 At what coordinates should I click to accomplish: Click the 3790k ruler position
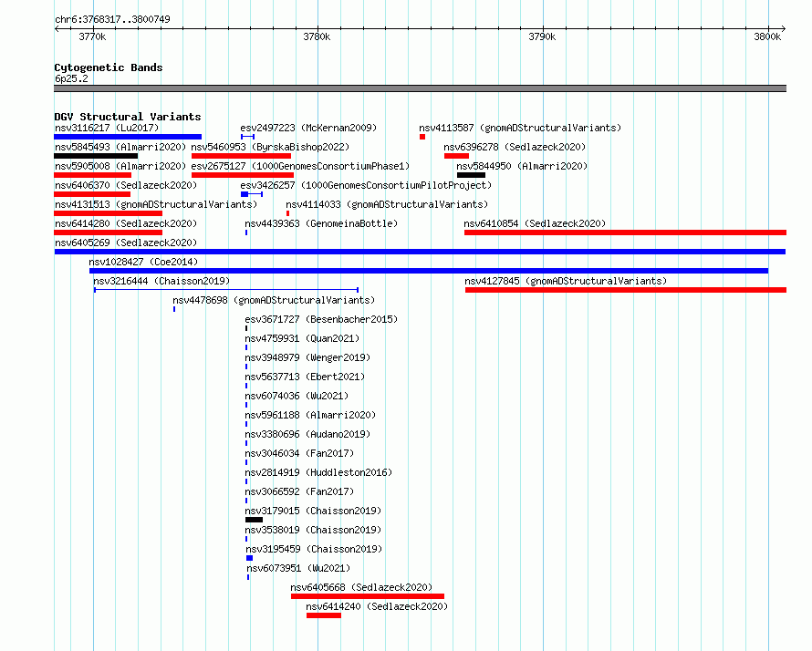542,36
